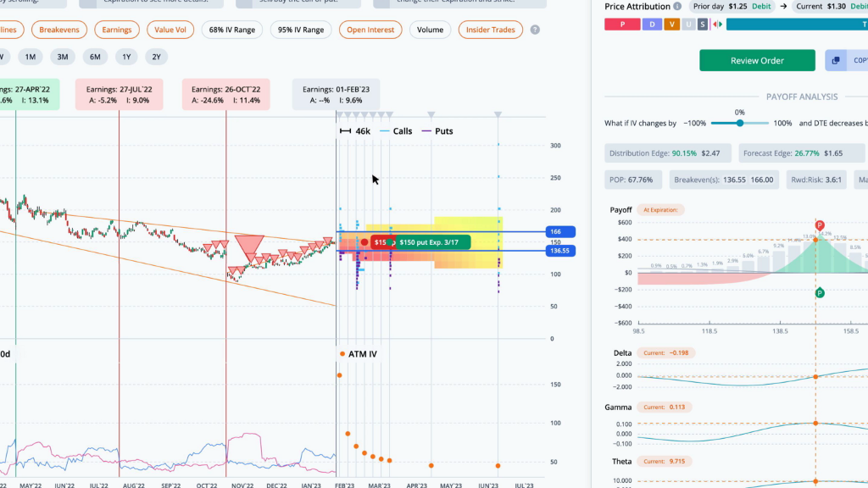868x488 pixels.
Task: Select the red P attribution segment
Action: tap(622, 25)
